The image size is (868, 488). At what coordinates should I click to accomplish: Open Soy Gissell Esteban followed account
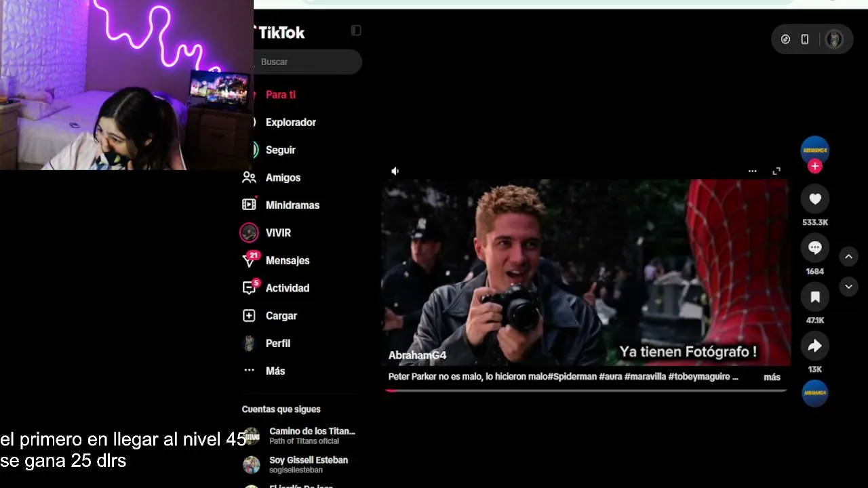pos(309,464)
